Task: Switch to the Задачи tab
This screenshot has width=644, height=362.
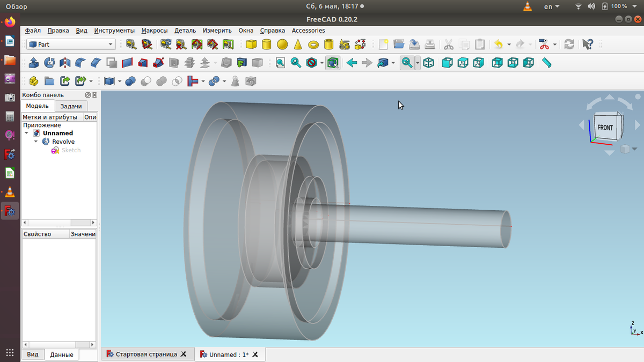Action: pyautogui.click(x=71, y=106)
